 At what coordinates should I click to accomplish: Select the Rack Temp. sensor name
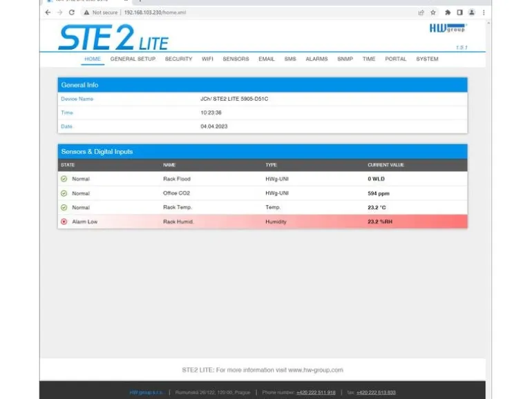pyautogui.click(x=178, y=208)
